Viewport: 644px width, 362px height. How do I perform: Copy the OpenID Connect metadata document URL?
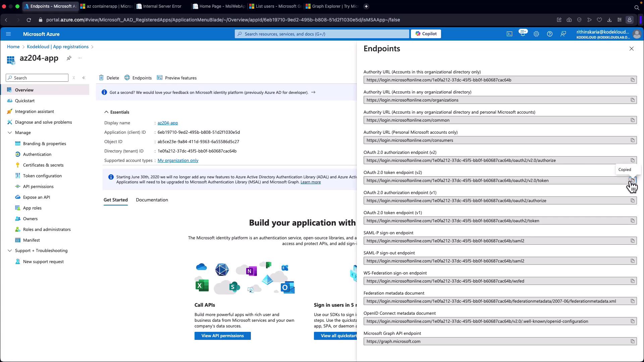(x=632, y=321)
